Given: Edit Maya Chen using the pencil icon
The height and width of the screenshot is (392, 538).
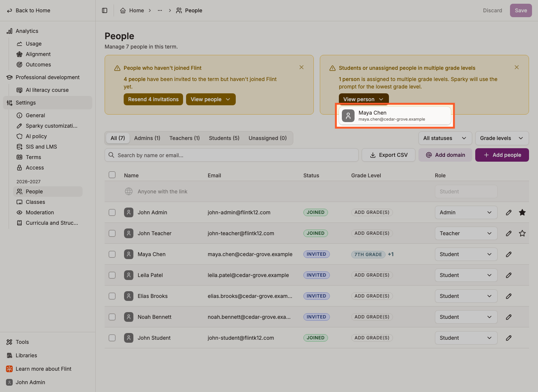Looking at the screenshot, I should point(508,254).
